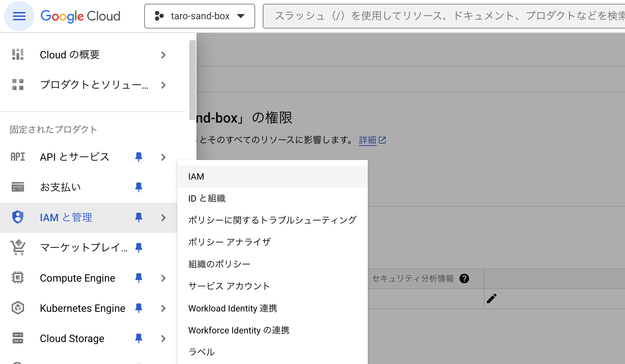Image resolution: width=625 pixels, height=364 pixels.
Task: Expand the Cloud Storage submenu chevron
Action: [163, 339]
